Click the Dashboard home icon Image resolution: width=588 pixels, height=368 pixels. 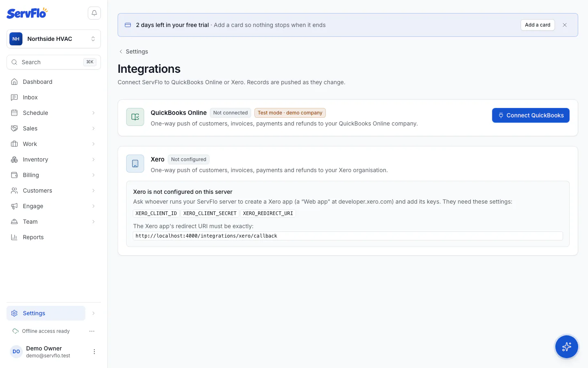[x=14, y=82]
